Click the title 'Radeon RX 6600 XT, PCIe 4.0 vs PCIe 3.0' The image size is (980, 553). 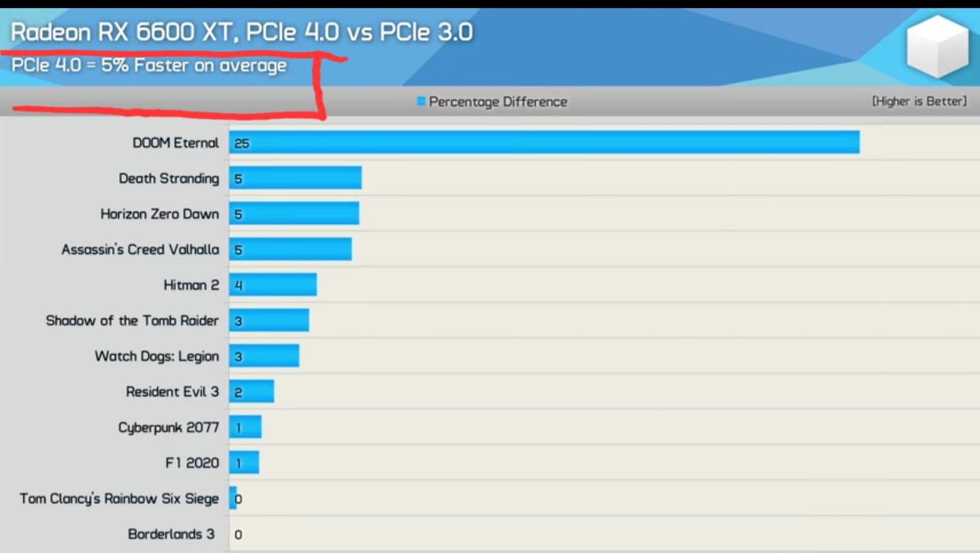point(242,32)
